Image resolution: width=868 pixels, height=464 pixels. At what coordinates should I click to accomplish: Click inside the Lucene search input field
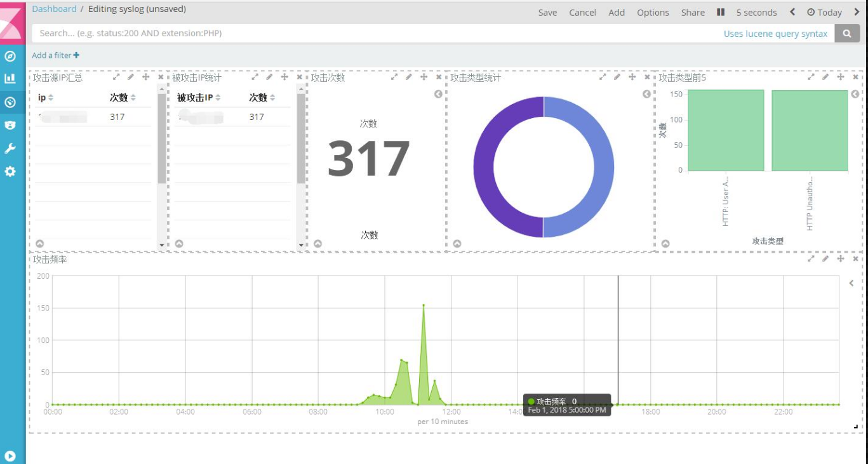pos(375,34)
